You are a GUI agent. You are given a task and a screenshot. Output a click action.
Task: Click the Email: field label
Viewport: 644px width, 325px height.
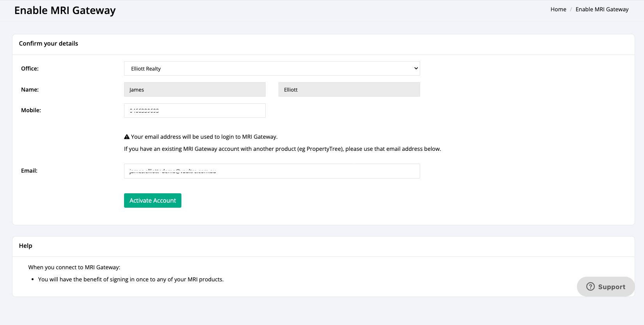29,171
